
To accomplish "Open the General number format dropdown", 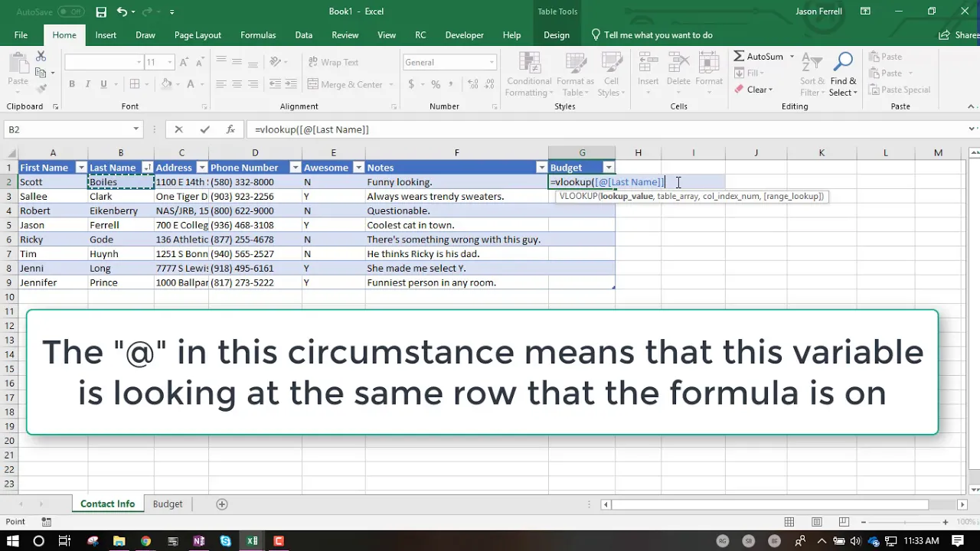I will pyautogui.click(x=492, y=62).
